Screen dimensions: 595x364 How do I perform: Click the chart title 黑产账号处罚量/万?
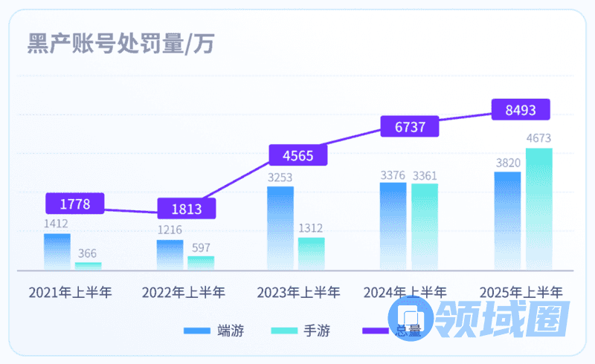pyautogui.click(x=120, y=44)
